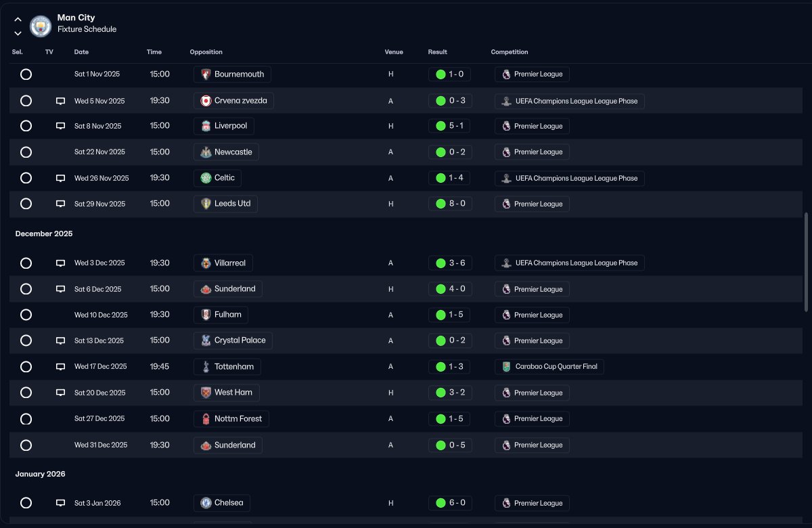Click the TV icon for West Ham fixture
The width and height of the screenshot is (812, 528).
coord(60,393)
